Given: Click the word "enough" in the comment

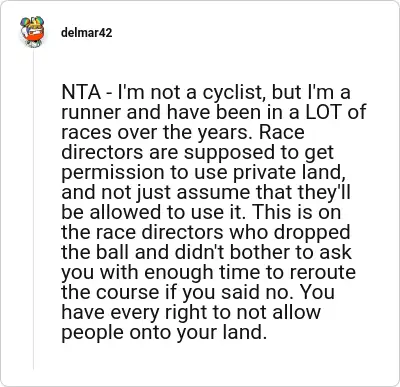Looking at the screenshot, I should point(179,273).
